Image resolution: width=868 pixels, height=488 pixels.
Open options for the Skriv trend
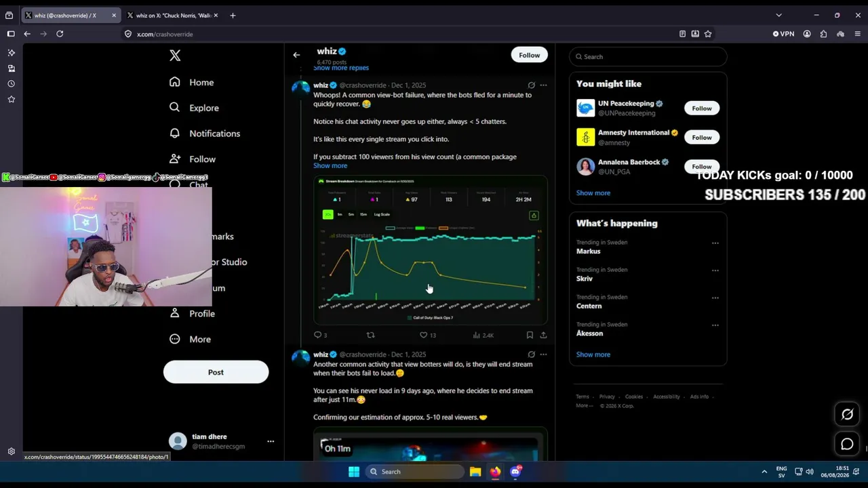(715, 270)
